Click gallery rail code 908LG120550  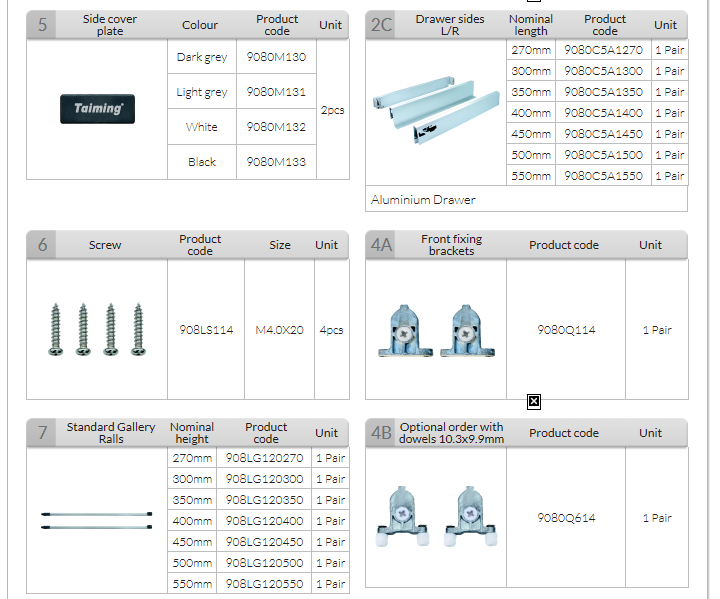click(x=264, y=583)
